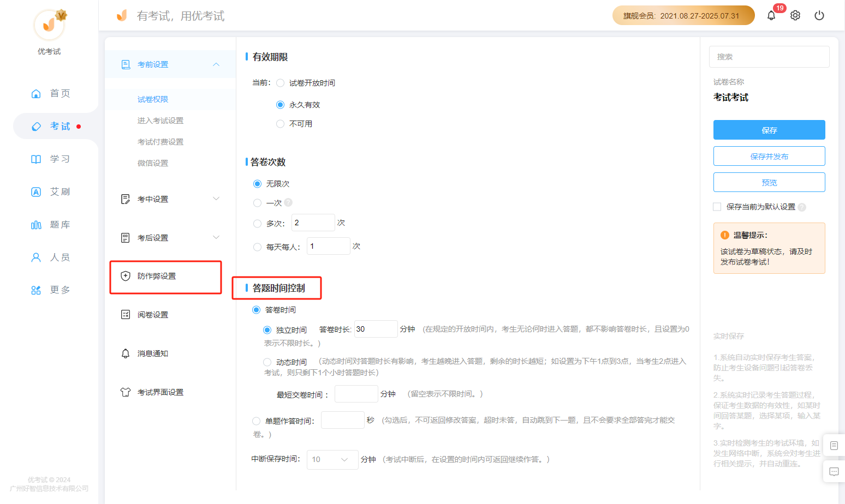Image resolution: width=845 pixels, height=504 pixels.
Task: Click the 考试考试 exam title text
Action: tap(731, 97)
